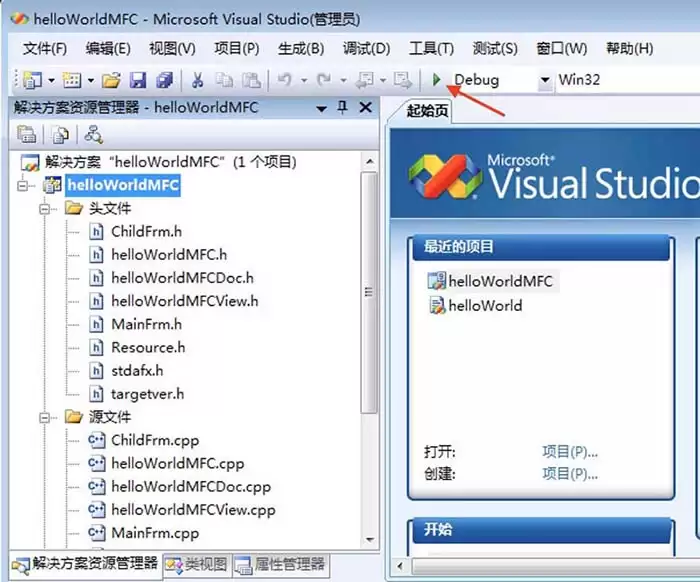Click the Undo arrow icon
The width and height of the screenshot is (700, 582).
284,80
